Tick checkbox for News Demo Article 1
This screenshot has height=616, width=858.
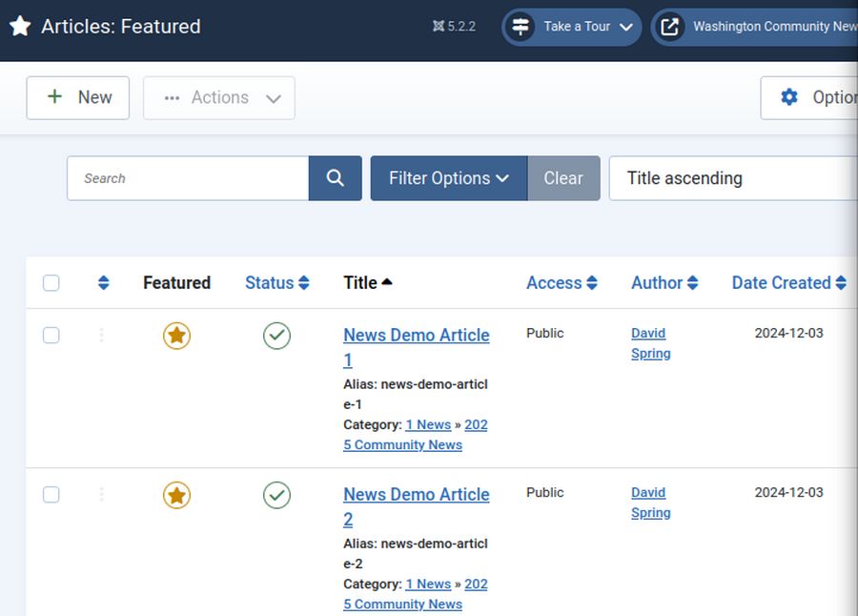(51, 336)
